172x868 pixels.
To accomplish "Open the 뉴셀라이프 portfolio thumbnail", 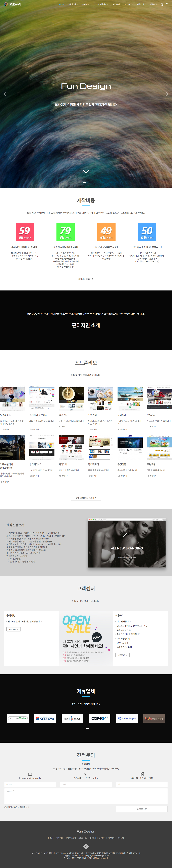I will (x=12, y=398).
